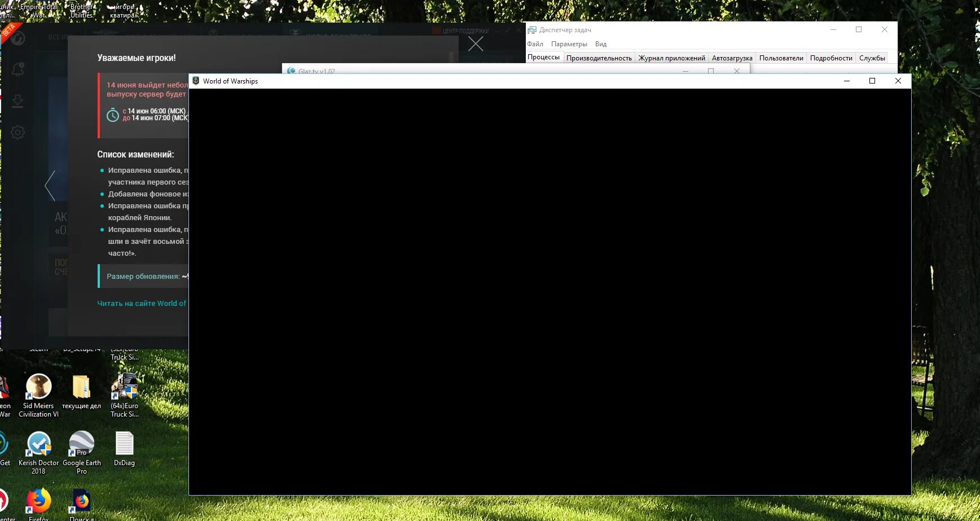The width and height of the screenshot is (980, 521).
Task: Click Task Manager title 'Диспетчер задач'
Action: pyautogui.click(x=565, y=30)
